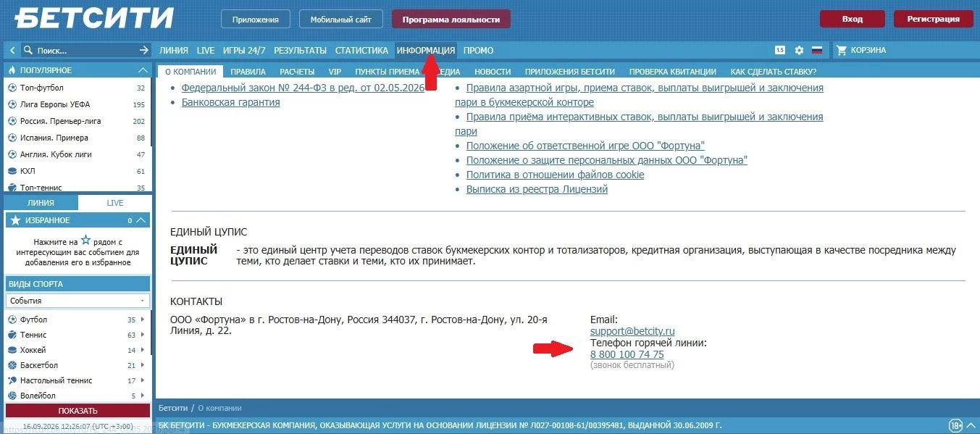This screenshot has width=980, height=434.
Task: Expand Настольный теннис submenu arrow
Action: (143, 380)
